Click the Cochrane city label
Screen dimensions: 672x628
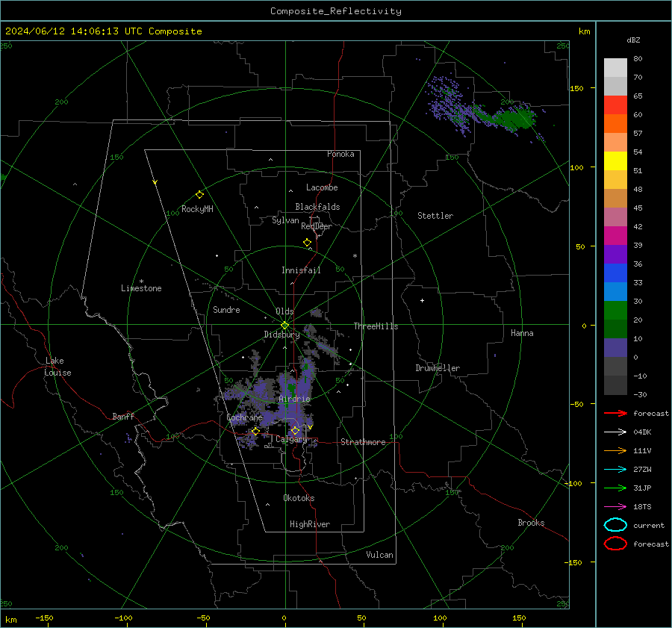pyautogui.click(x=244, y=417)
